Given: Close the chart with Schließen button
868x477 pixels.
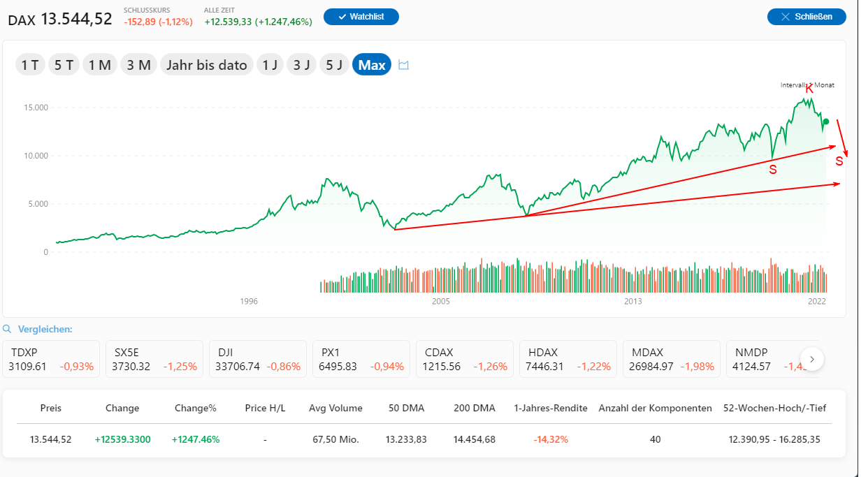Looking at the screenshot, I should (x=806, y=17).
